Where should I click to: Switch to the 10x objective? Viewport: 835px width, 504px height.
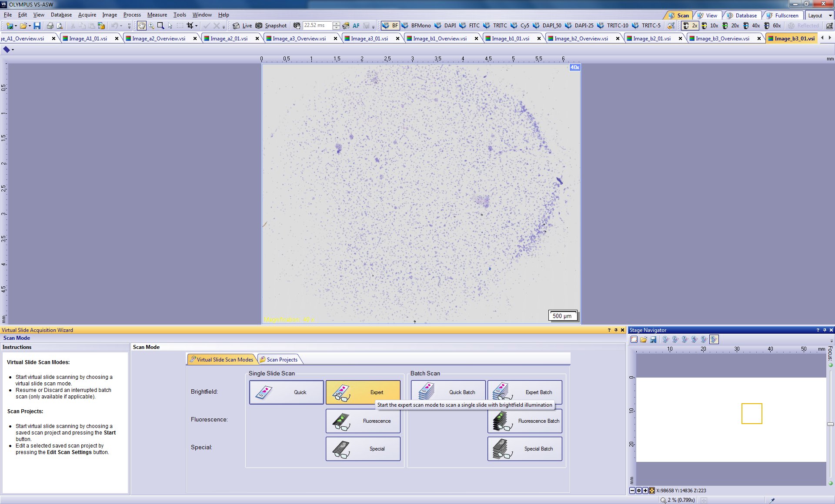click(710, 26)
